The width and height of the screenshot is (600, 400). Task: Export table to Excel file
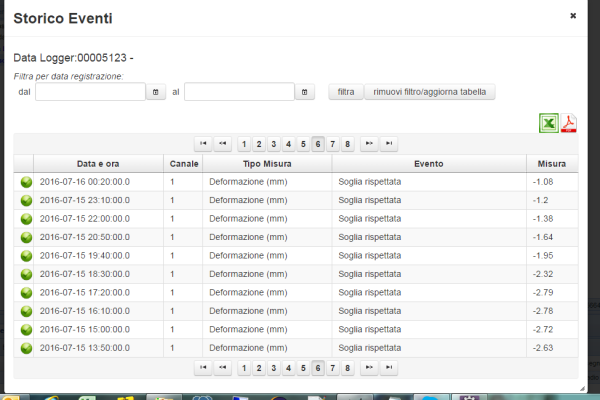click(548, 123)
